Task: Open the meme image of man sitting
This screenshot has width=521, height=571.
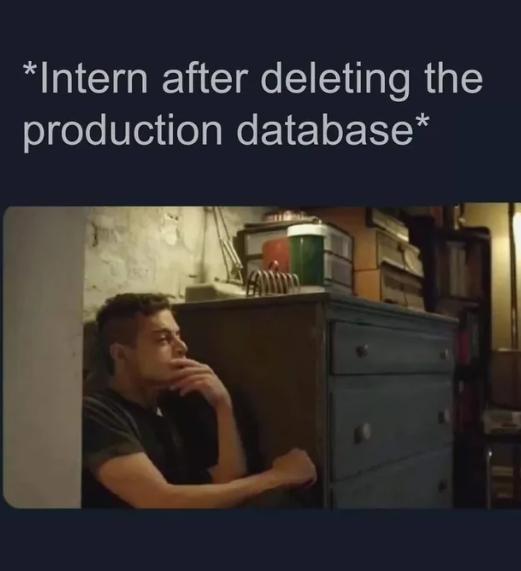Action: (262, 356)
